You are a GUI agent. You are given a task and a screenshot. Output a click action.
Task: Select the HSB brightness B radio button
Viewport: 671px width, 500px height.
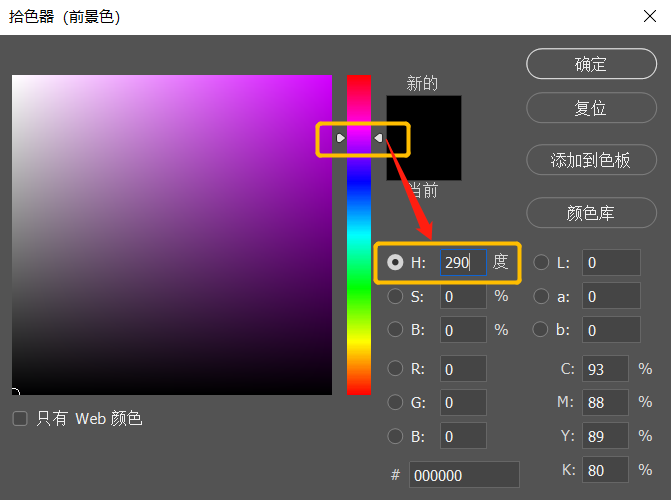pos(395,330)
